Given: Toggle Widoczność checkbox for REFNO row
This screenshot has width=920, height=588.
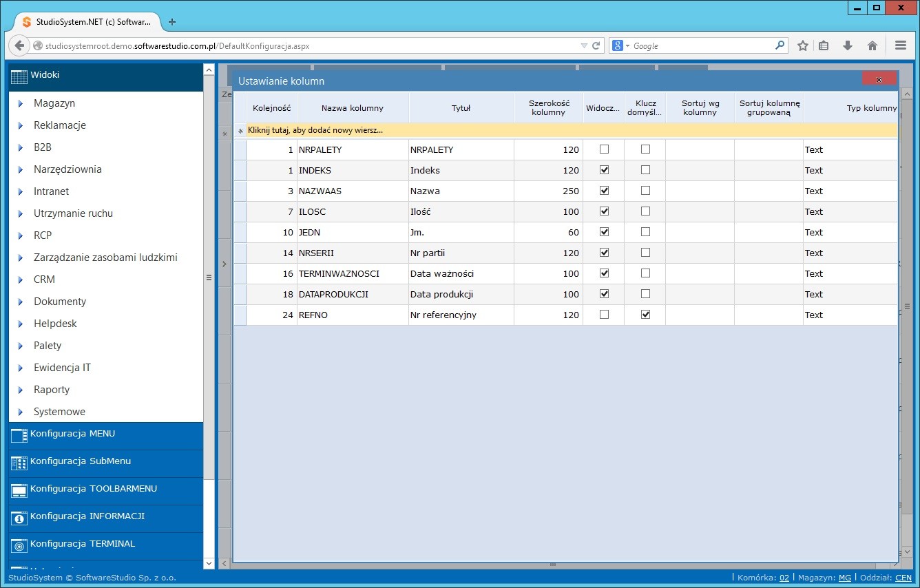Looking at the screenshot, I should [x=604, y=315].
